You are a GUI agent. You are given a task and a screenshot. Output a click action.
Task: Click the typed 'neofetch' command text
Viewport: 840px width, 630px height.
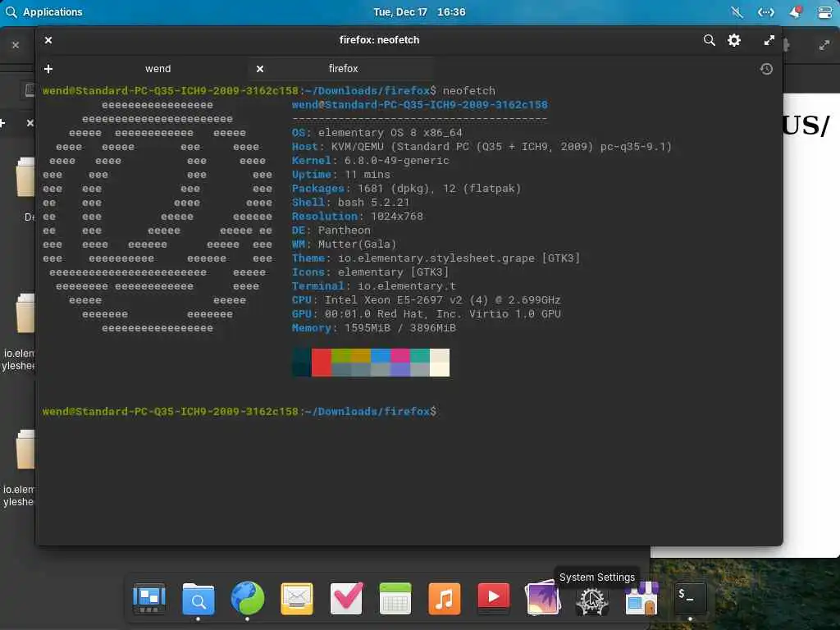pos(469,90)
